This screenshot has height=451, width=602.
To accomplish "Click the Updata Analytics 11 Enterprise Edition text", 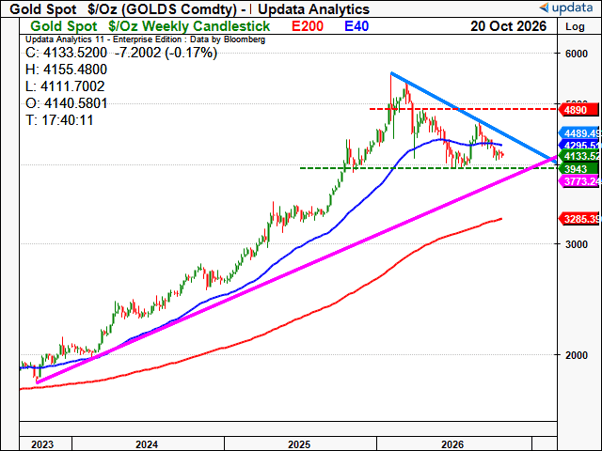I will 145,39.
